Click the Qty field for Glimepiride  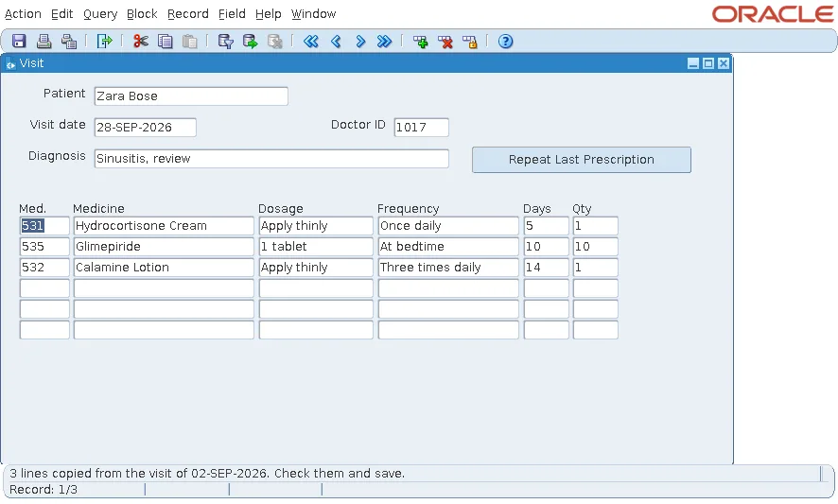(595, 247)
